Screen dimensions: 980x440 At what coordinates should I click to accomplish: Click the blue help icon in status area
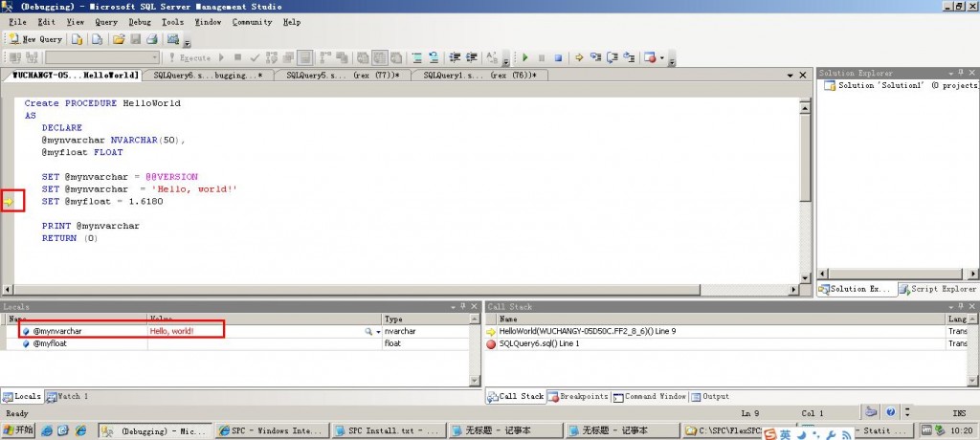coord(891,412)
